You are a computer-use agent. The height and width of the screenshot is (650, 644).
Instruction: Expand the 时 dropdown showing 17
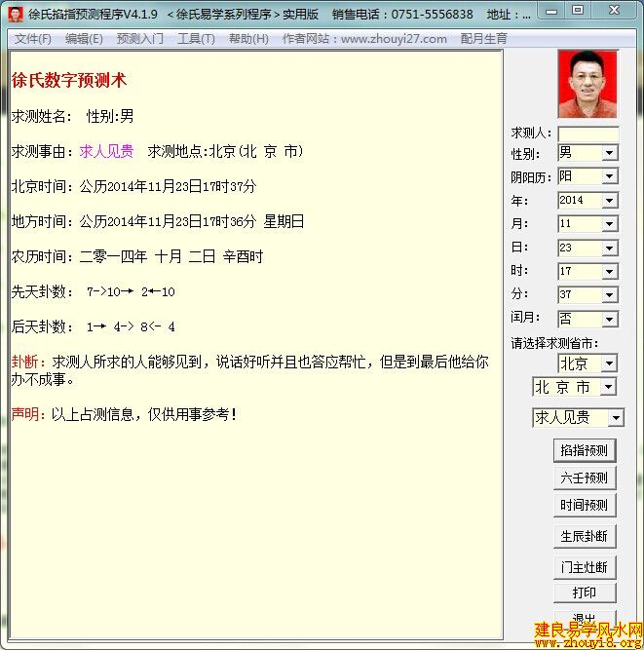point(609,272)
